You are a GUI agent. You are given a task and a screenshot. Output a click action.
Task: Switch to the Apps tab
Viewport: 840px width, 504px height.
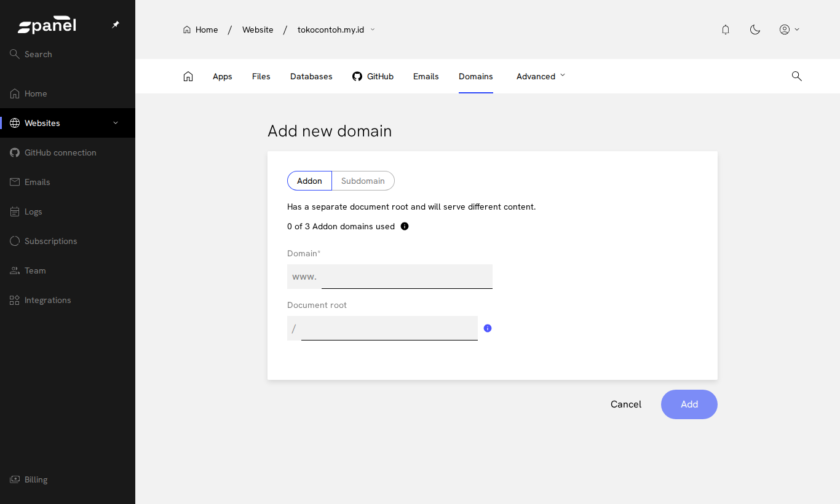coord(223,76)
